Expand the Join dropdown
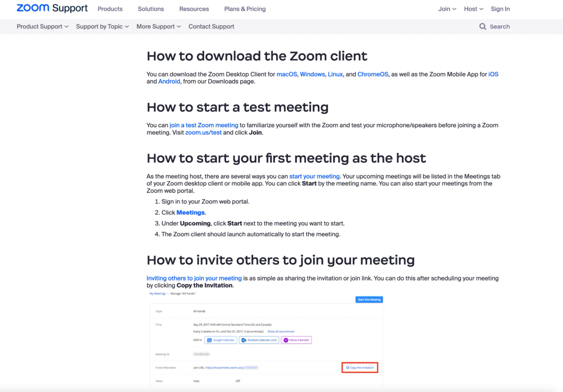 (x=447, y=9)
